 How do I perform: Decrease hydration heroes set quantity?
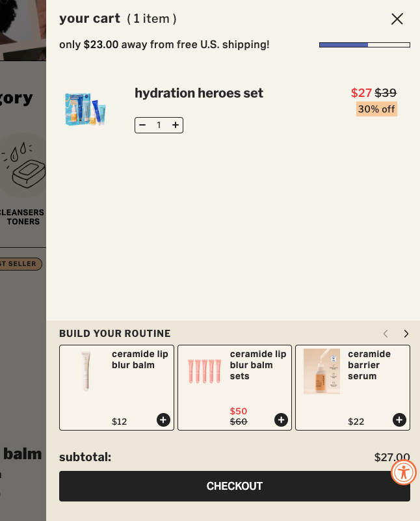[x=142, y=125]
